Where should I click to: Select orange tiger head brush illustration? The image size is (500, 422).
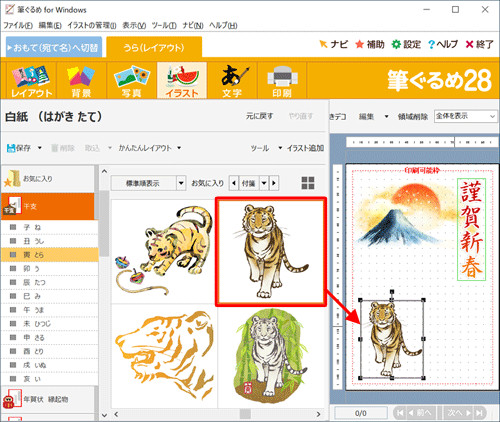[x=163, y=356]
